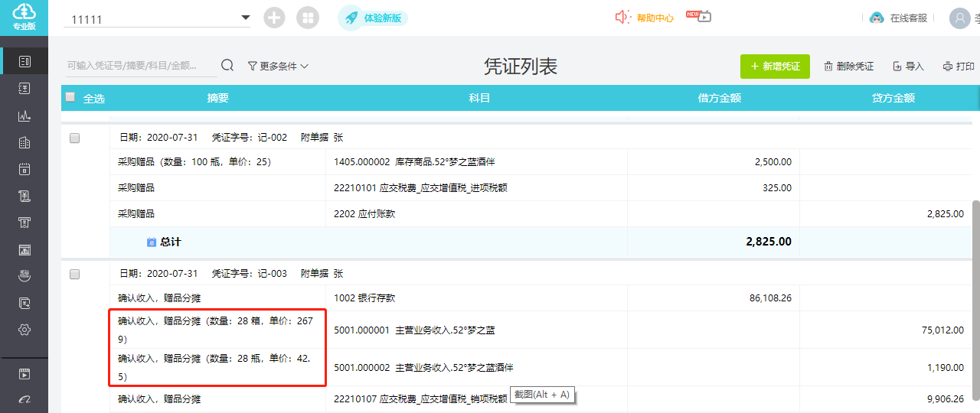Image resolution: width=980 pixels, height=413 pixels.
Task: Click the 导入 import button
Action: (908, 67)
